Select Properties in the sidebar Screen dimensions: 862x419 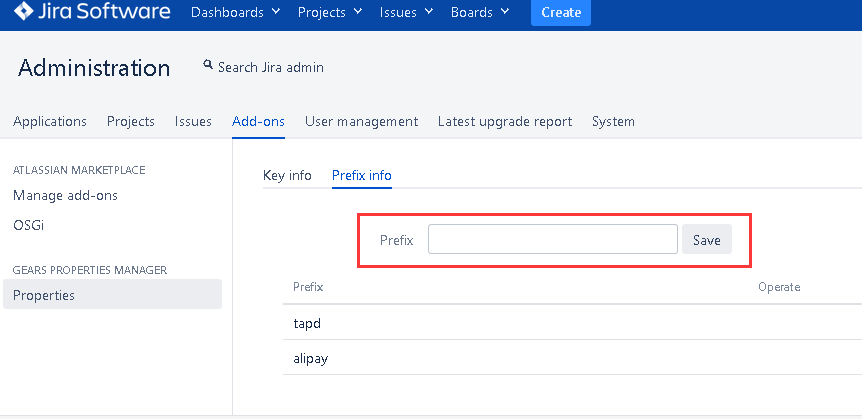click(112, 294)
